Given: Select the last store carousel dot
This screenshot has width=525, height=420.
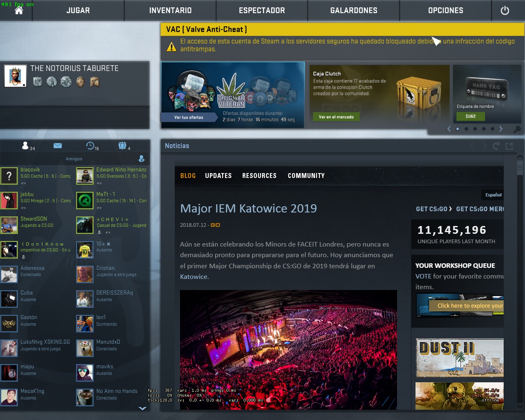Looking at the screenshot, I should [493, 129].
